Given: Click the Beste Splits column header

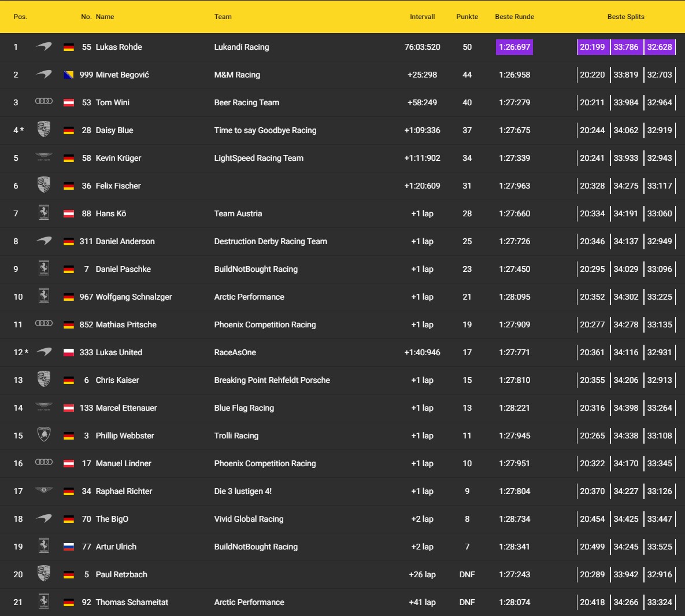Looking at the screenshot, I should [625, 17].
